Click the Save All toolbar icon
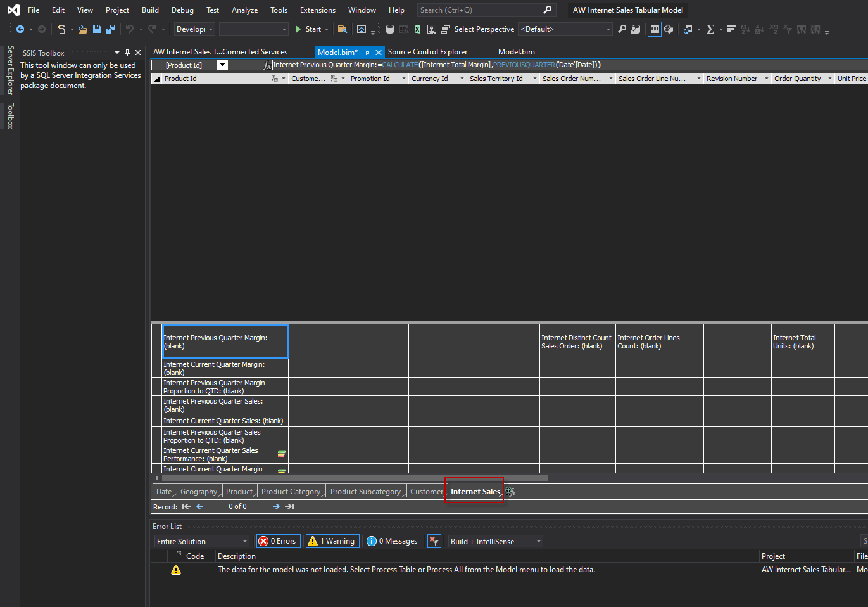Screen dimensions: 868x607 111,29
